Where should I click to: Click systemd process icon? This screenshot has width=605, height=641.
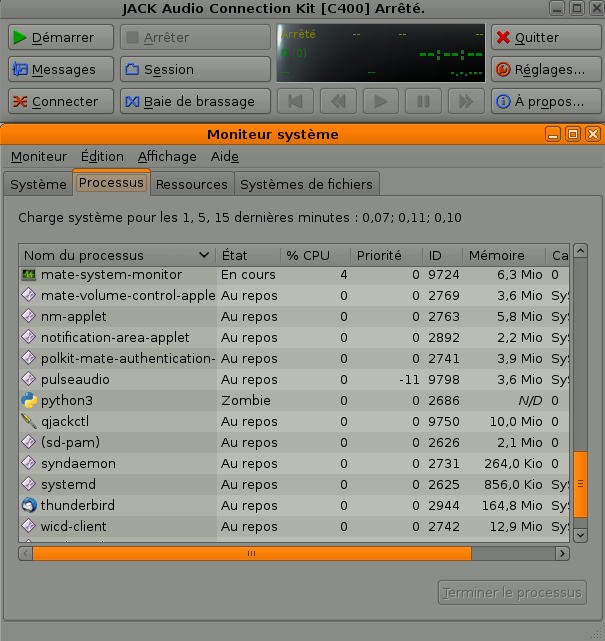pos(29,484)
